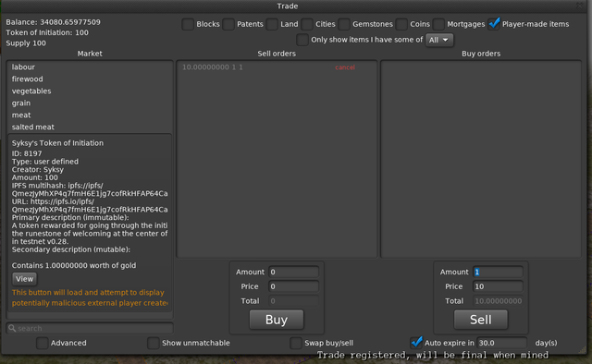This screenshot has width=592, height=364.
Task: Enable Show unmatchable checkbox
Action: [153, 344]
